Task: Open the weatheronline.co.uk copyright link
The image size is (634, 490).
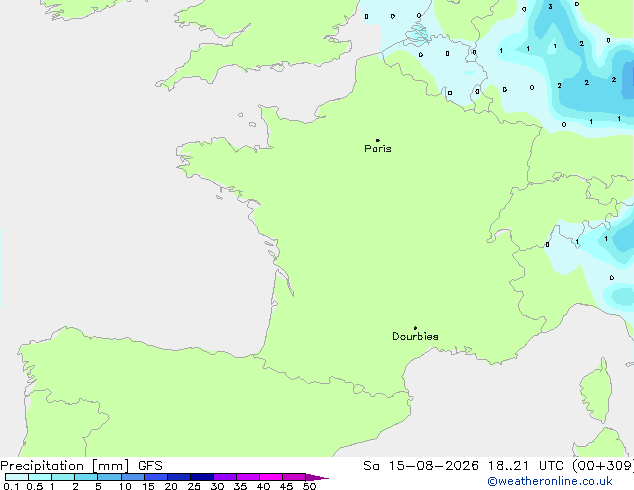Action: pyautogui.click(x=550, y=481)
